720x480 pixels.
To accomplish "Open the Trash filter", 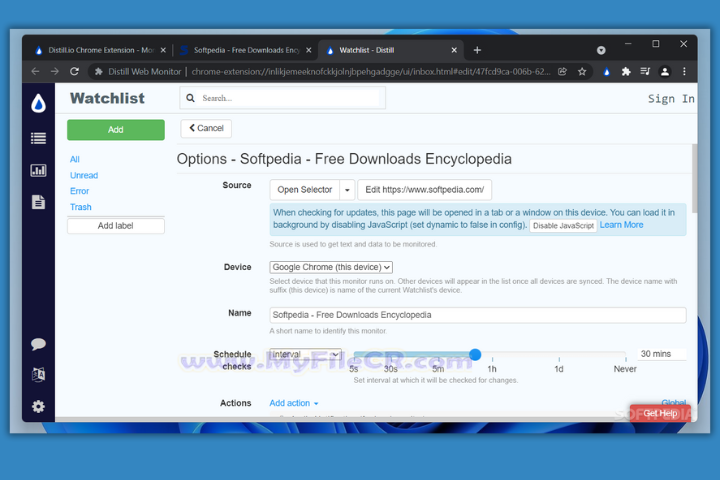I will point(81,207).
